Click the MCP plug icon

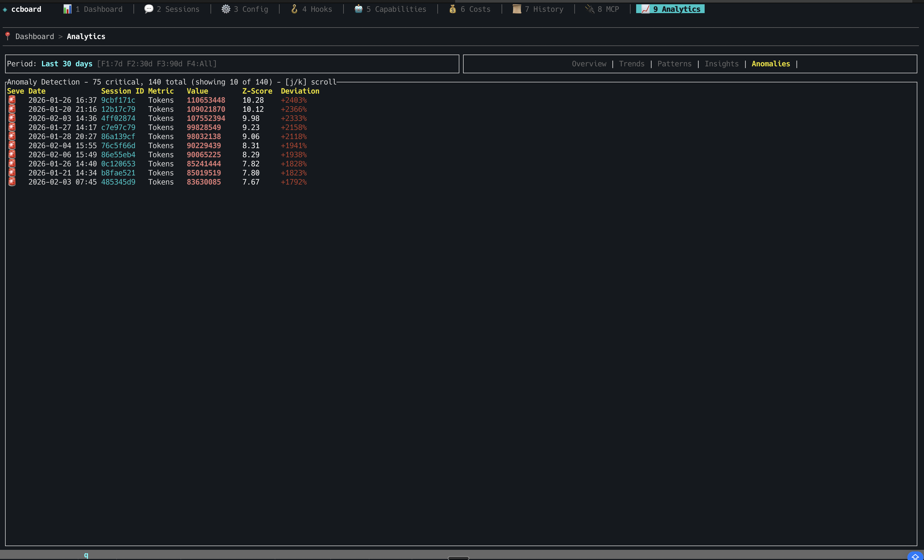click(590, 9)
